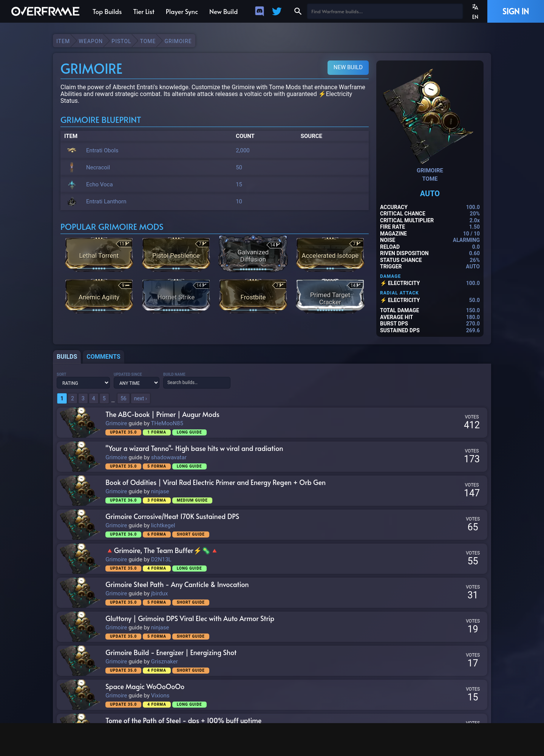544x756 pixels.
Task: Click thumbnail of Your a wizard Tenno build
Action: 79,457
